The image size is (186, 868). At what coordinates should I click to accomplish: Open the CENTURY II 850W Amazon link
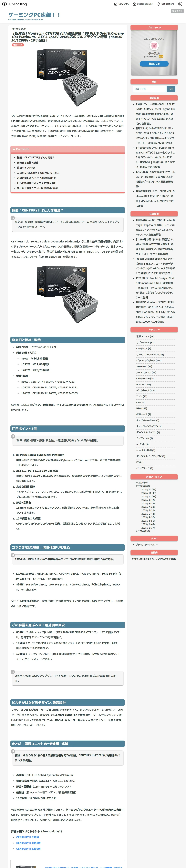pyautogui.click(x=28, y=837)
